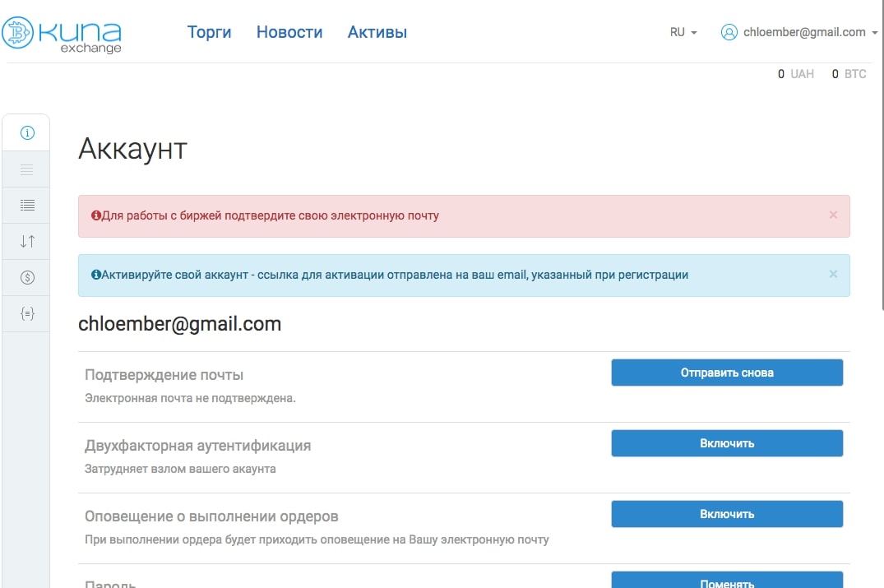Click the Поменять password button
The height and width of the screenshot is (588, 884).
727,580
